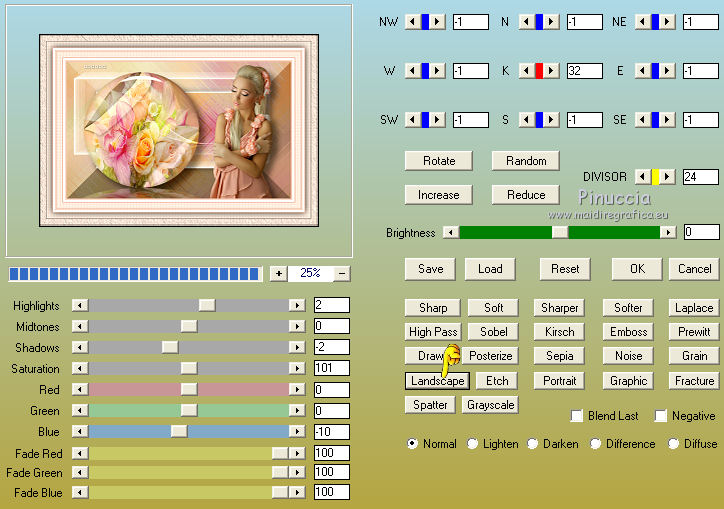Decrease the K center value arrow
Screen dimensions: 724x509
point(526,71)
